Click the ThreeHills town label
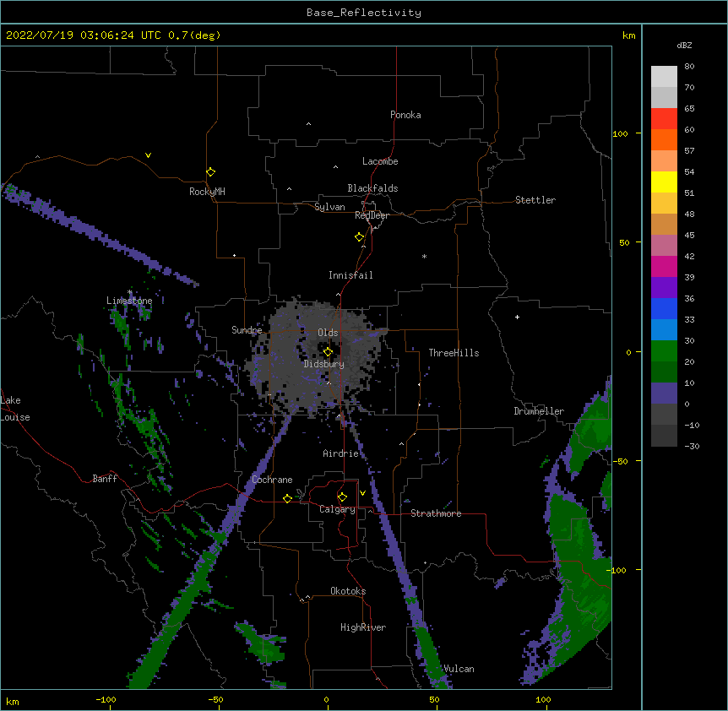 tap(454, 353)
